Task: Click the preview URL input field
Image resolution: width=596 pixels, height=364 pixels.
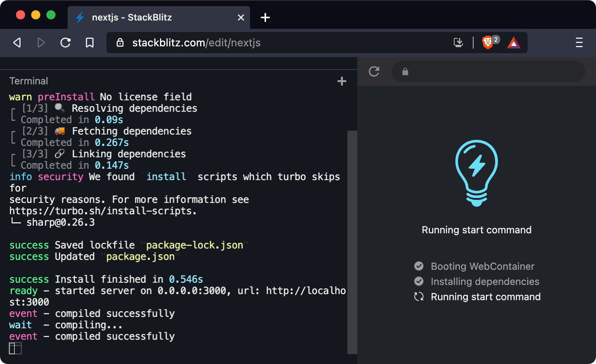Action: pos(494,71)
